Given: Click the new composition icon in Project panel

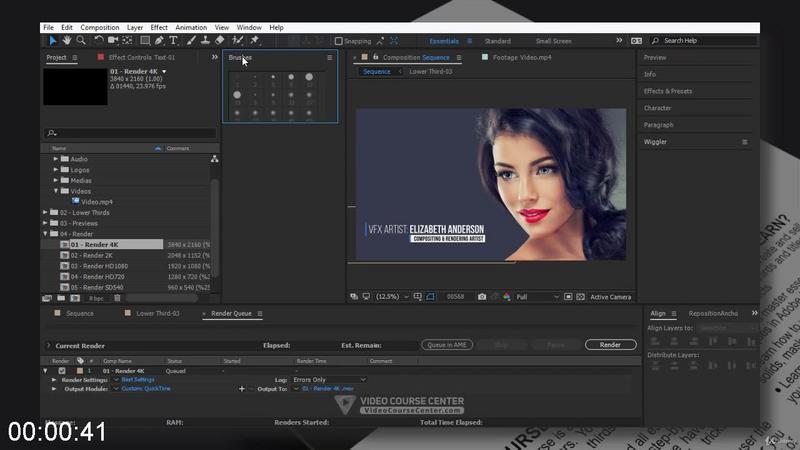Looking at the screenshot, I should point(75,298).
